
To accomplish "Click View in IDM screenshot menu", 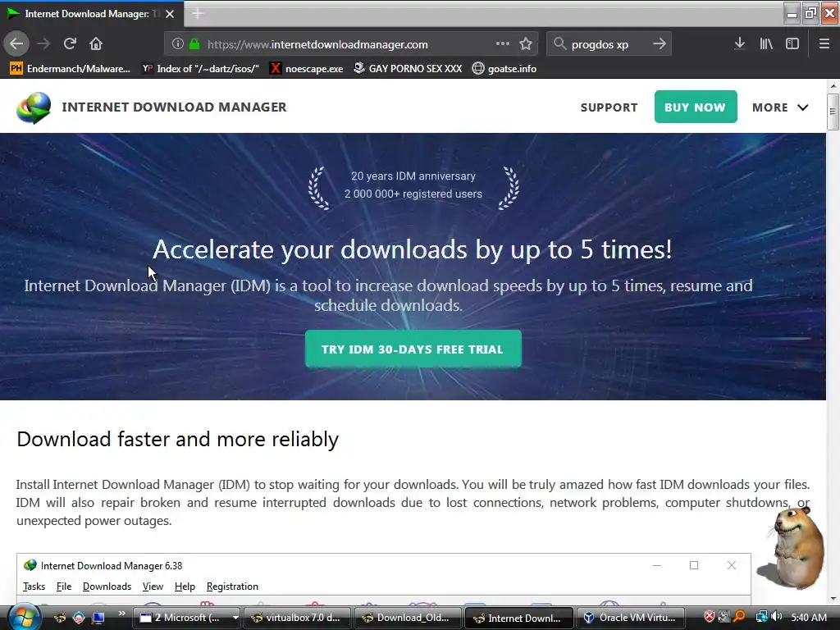I will coord(153,587).
